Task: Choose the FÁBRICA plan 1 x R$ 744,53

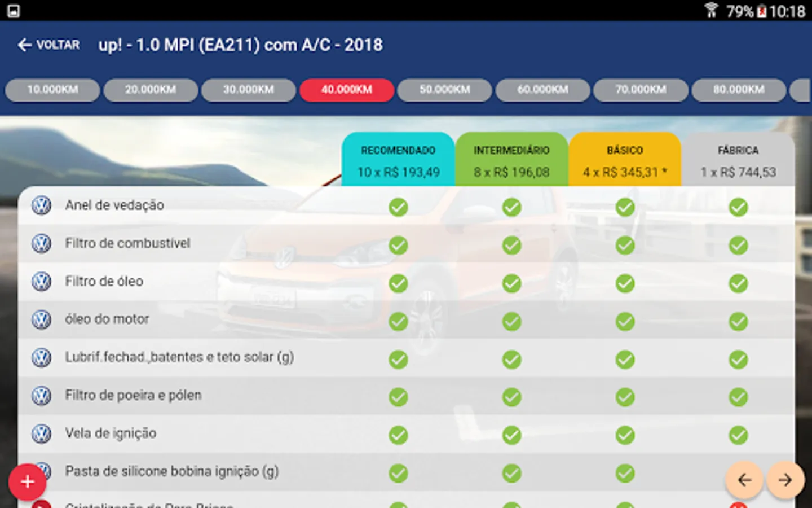Action: tap(738, 160)
